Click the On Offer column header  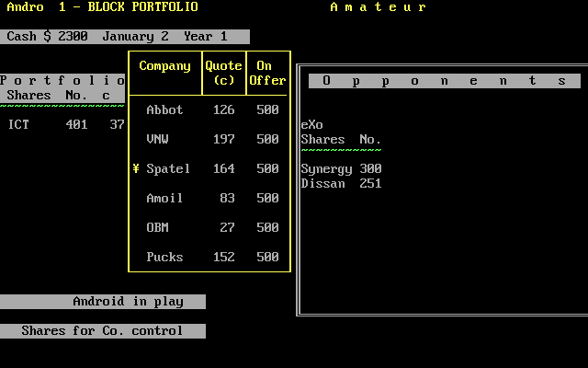pos(267,73)
